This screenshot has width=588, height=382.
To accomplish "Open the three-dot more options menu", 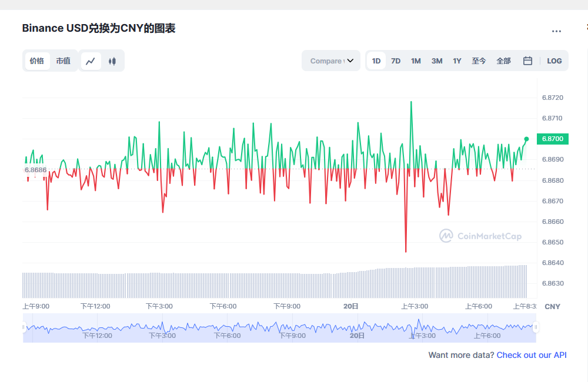I will [x=556, y=31].
